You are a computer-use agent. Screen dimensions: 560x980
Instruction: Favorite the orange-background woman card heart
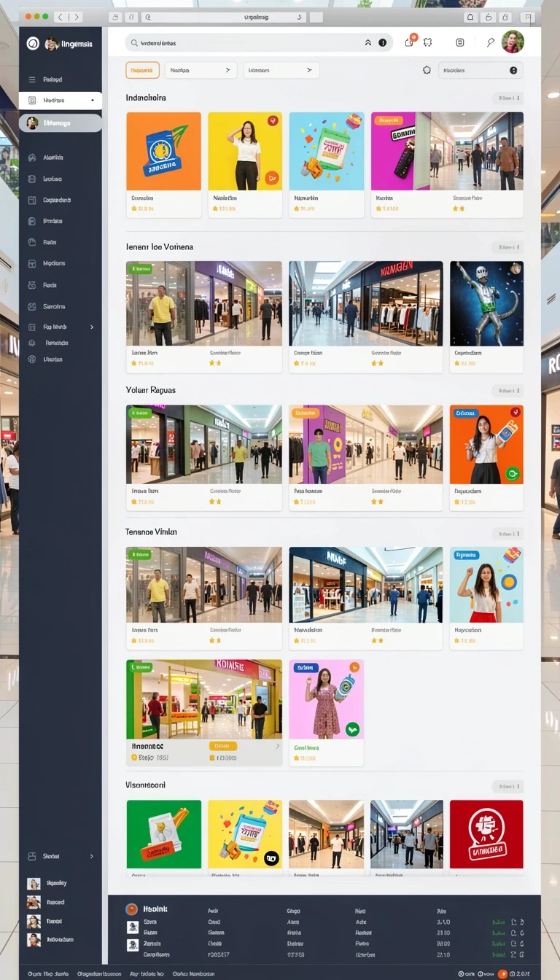point(515,413)
